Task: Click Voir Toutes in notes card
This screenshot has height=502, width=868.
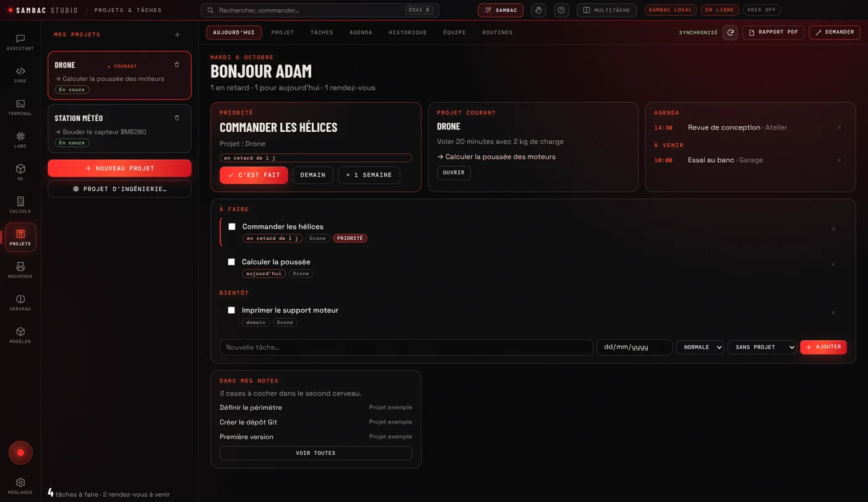Action: (x=316, y=453)
